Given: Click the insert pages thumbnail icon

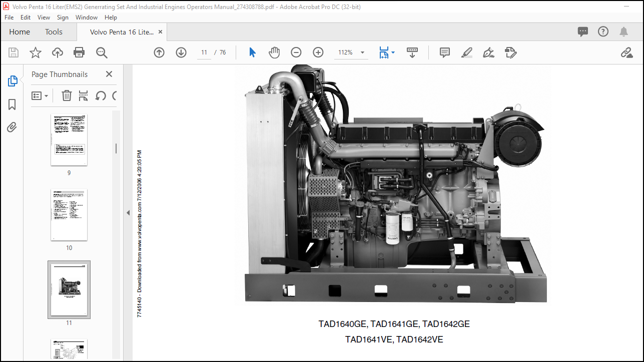Looking at the screenshot, I should pyautogui.click(x=84, y=95).
